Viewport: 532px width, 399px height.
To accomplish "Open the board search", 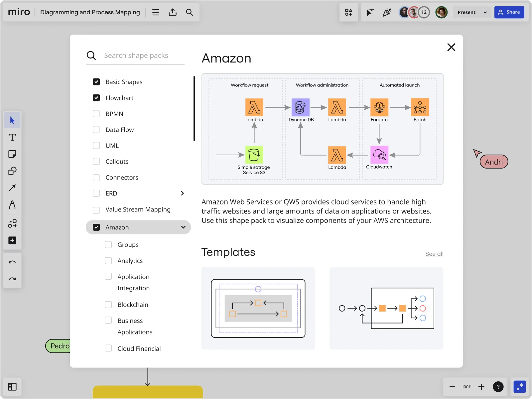I will 190,12.
